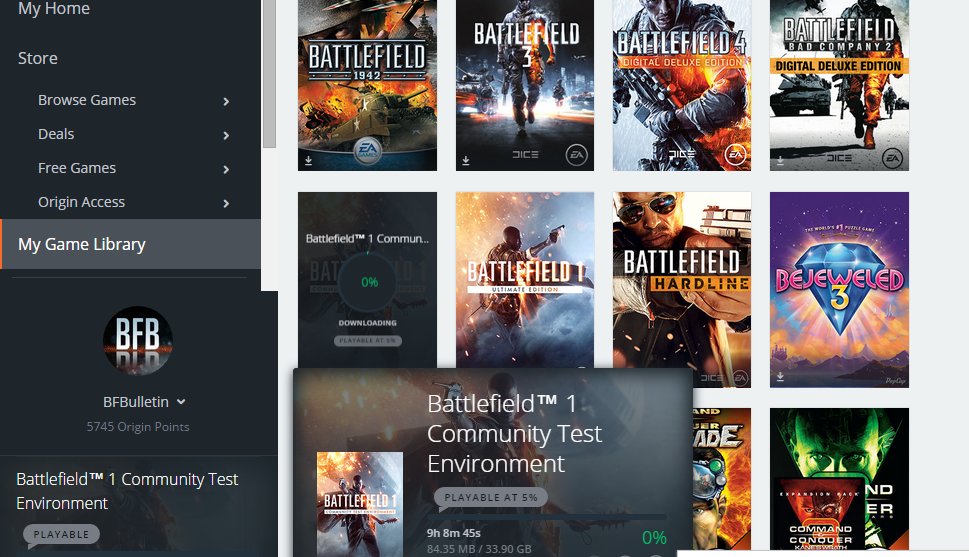Select Deals menu item
The height and width of the screenshot is (557, 969).
coord(56,134)
